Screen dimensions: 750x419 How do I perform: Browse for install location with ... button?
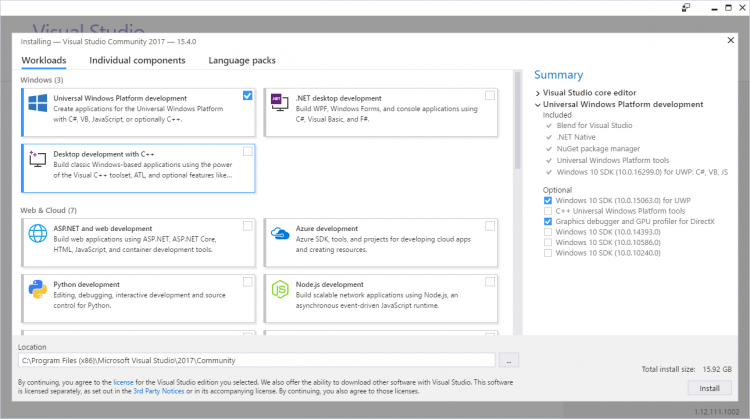pos(509,361)
